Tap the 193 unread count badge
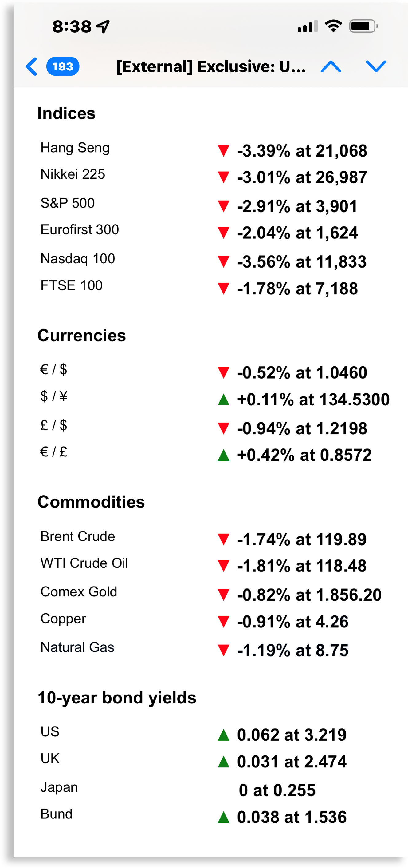 (63, 66)
